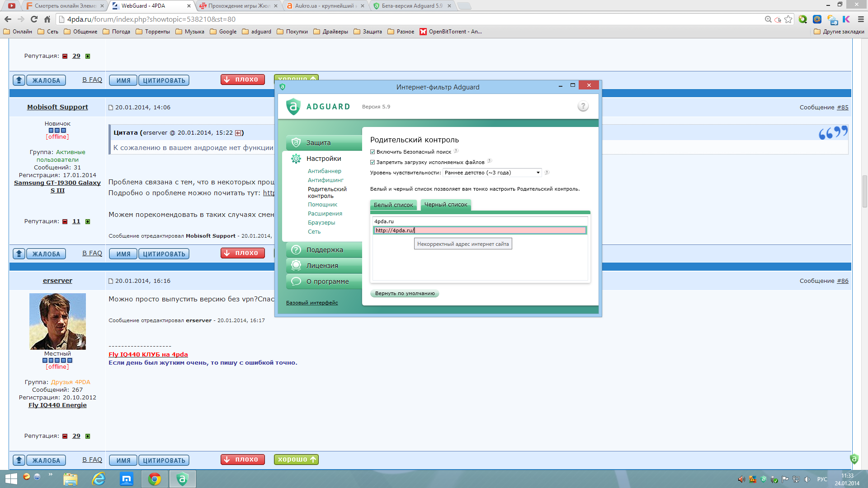This screenshot has width=868, height=488.
Task: Switch to Белый список tab
Action: point(393,205)
